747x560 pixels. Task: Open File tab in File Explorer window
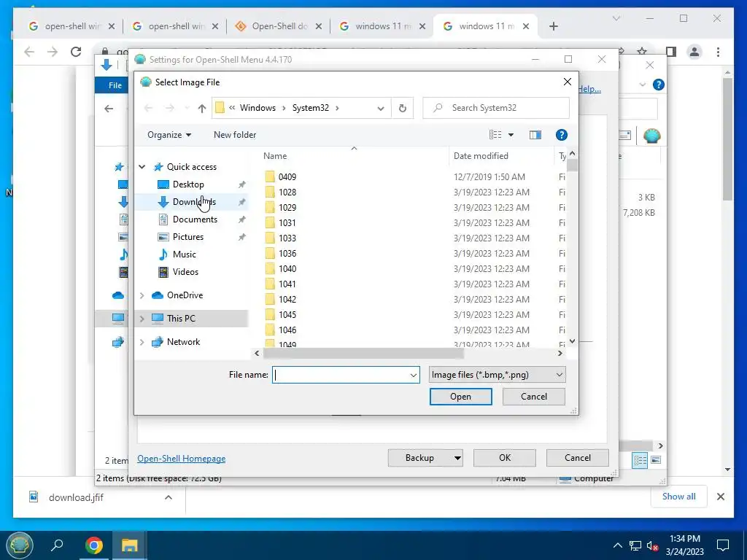tap(115, 85)
